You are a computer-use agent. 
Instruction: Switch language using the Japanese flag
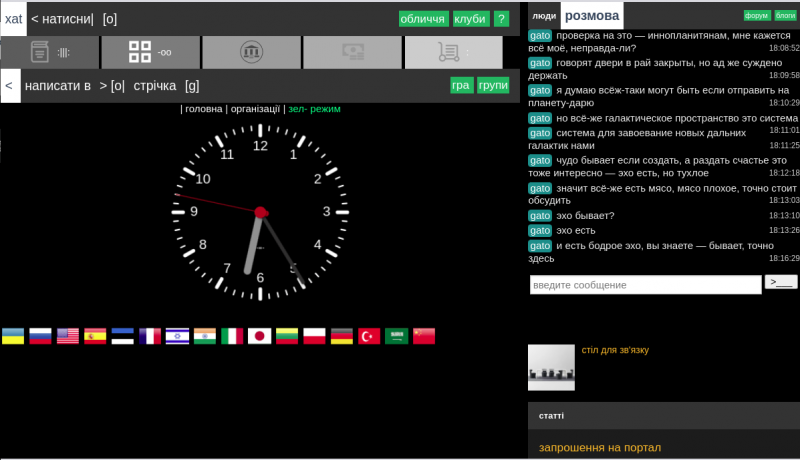(260, 336)
